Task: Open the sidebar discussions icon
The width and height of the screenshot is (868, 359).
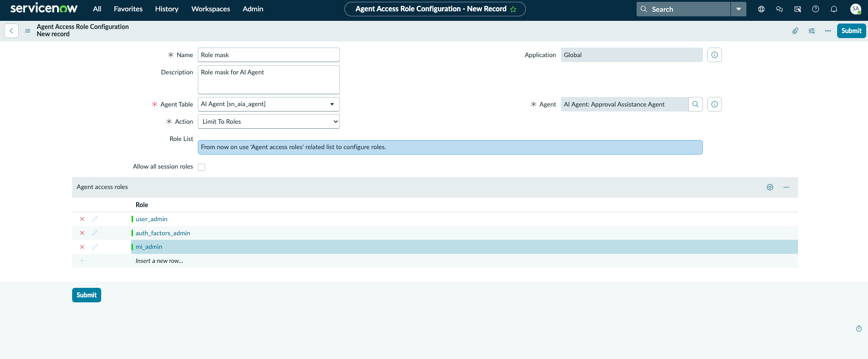Action: 798,9
